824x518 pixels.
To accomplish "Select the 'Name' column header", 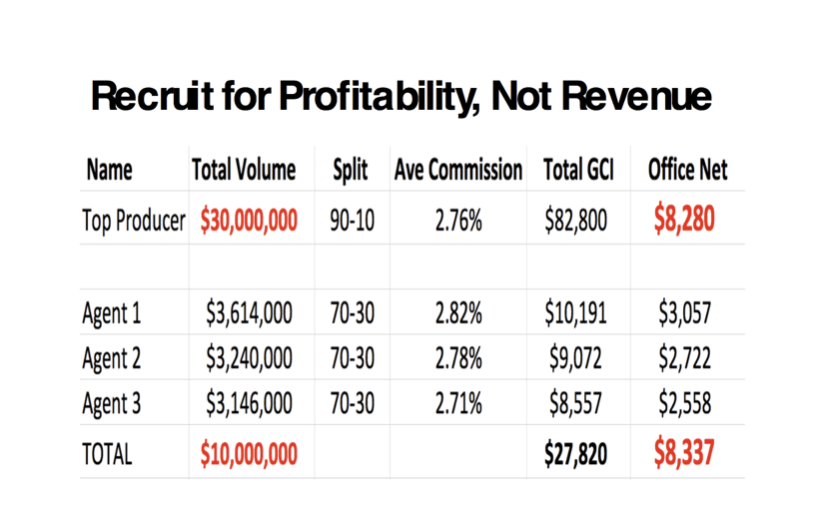I will click(x=110, y=170).
